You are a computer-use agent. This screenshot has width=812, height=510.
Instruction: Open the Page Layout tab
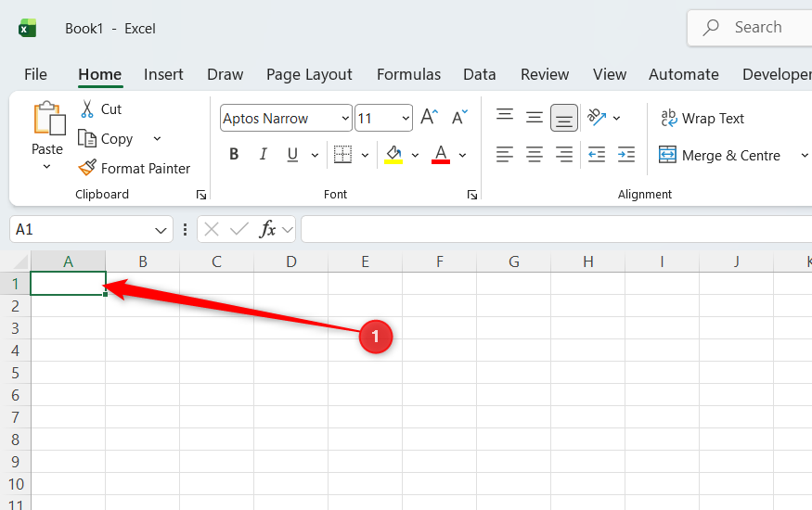point(309,74)
